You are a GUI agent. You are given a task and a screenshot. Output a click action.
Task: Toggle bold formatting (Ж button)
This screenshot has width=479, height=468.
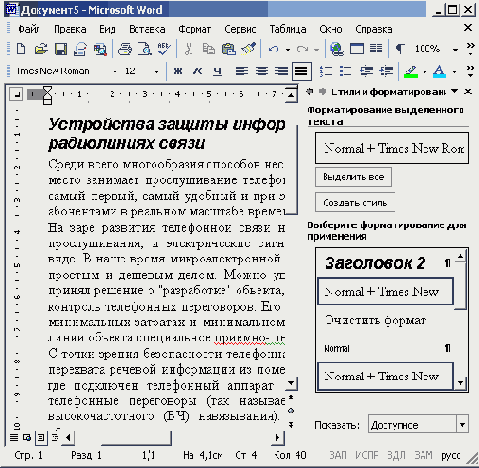click(178, 71)
